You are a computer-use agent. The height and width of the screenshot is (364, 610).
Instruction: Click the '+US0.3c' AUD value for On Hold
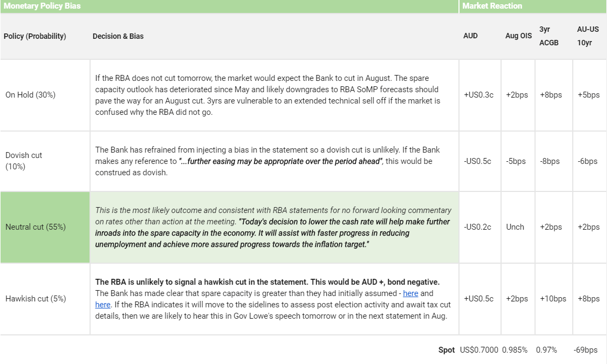pos(477,95)
